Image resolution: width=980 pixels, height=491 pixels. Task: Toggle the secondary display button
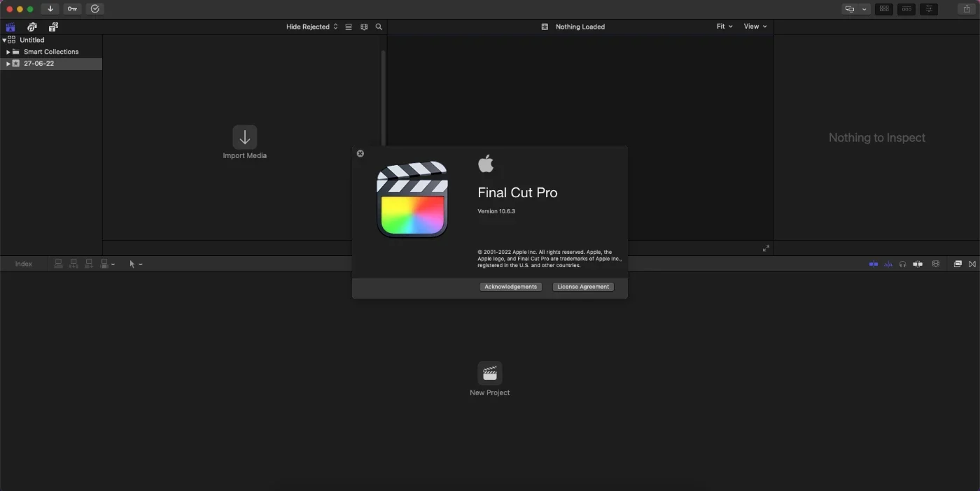(x=850, y=9)
